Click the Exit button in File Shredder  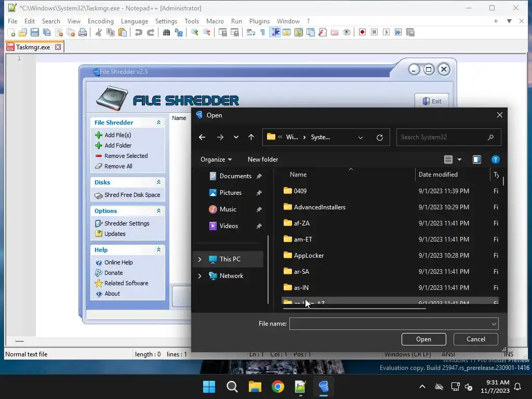pos(432,101)
